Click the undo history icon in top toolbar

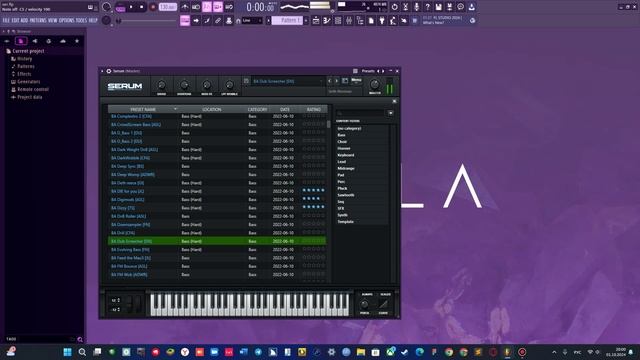(394, 7)
